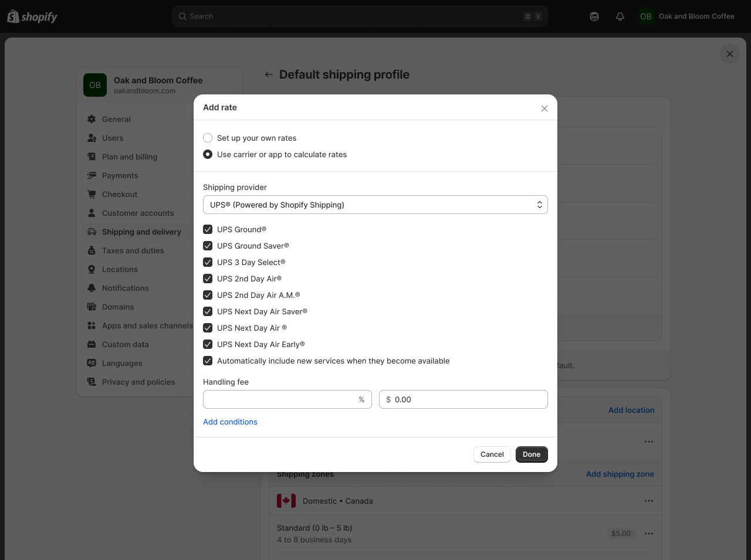This screenshot has height=560, width=751.
Task: Open the more menu for Standard rate
Action: click(x=649, y=534)
